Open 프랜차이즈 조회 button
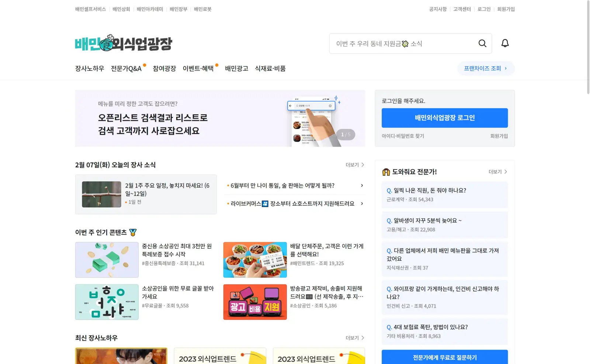Screen dimensions: 590x364 (x=486, y=69)
